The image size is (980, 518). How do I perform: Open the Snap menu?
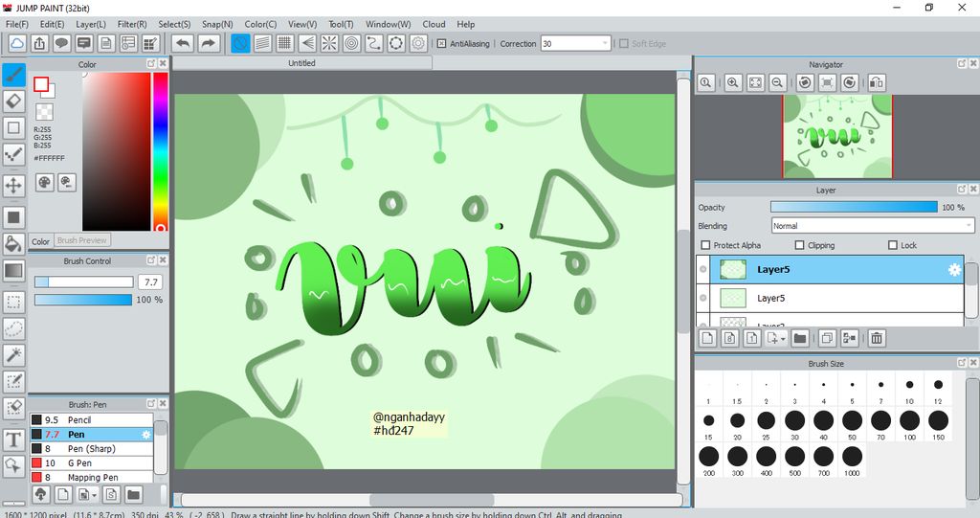217,24
